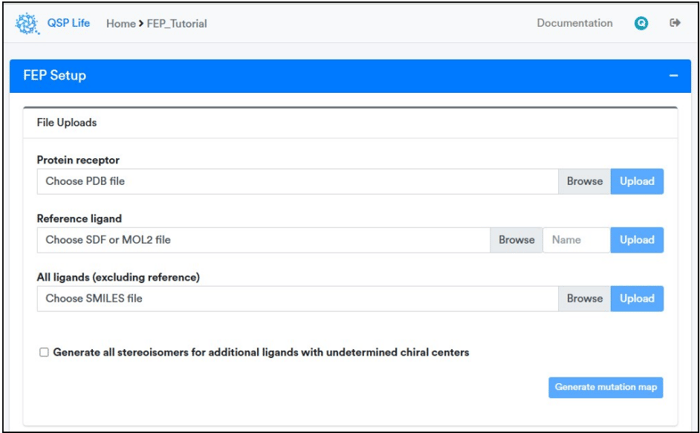700x433 pixels.
Task: Click the logout arrow icon
Action: pyautogui.click(x=675, y=23)
